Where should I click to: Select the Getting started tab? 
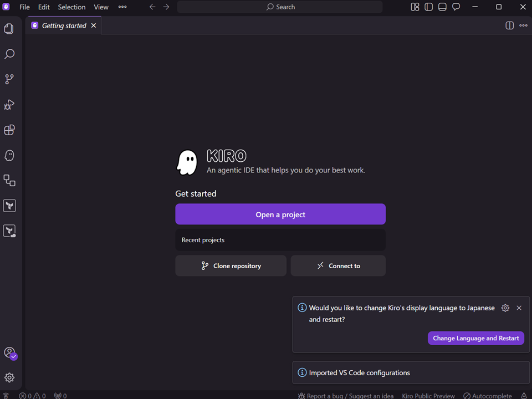[64, 25]
